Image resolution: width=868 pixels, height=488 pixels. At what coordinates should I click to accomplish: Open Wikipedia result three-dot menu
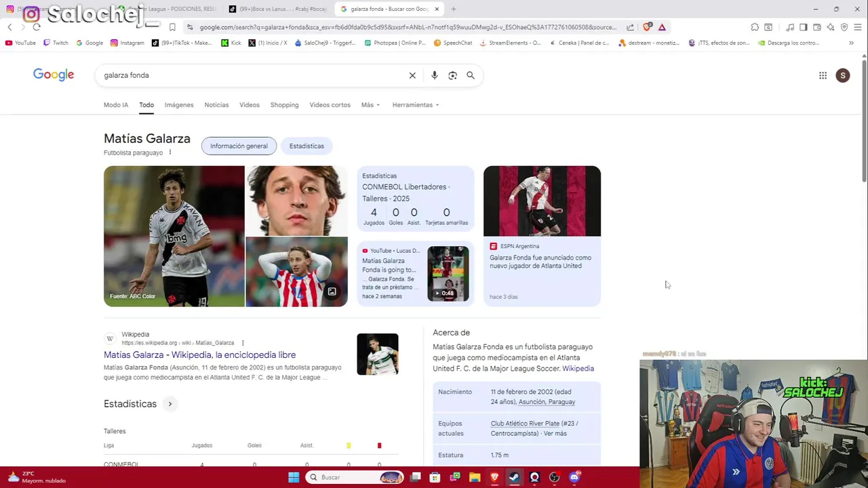click(x=243, y=343)
